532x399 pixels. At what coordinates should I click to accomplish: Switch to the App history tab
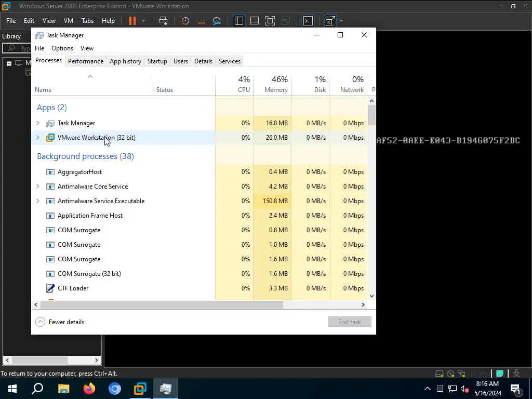125,61
